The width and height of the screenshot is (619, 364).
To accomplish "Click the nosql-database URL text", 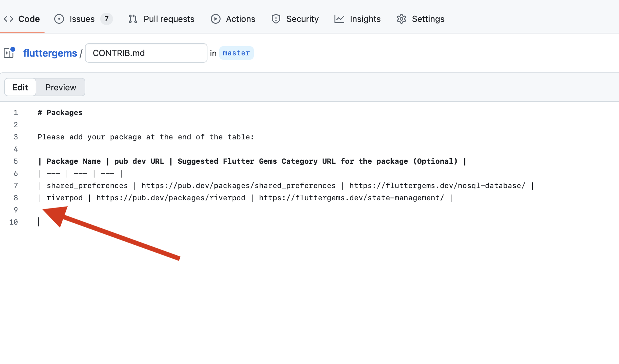I will click(x=437, y=186).
